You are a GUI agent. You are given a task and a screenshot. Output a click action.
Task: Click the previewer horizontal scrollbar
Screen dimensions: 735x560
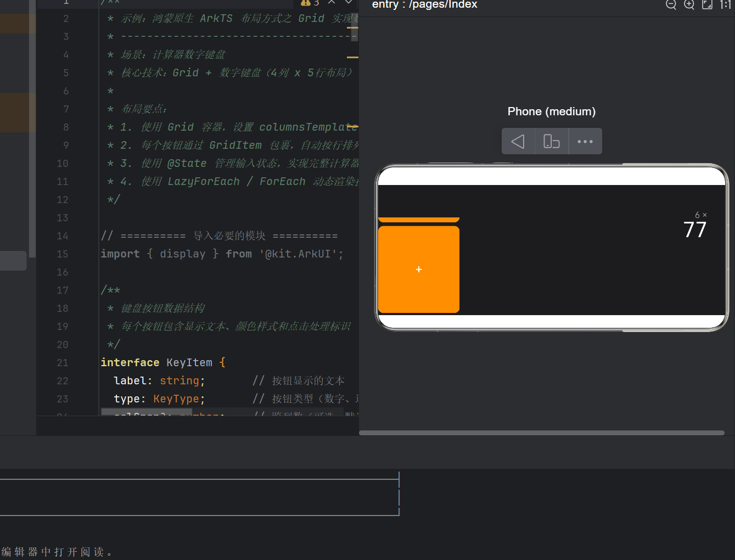(x=541, y=433)
